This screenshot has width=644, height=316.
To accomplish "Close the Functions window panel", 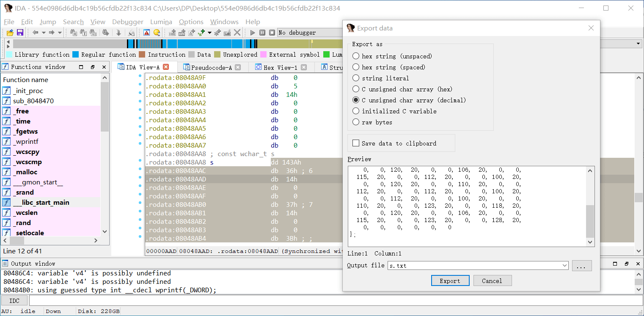I will (x=104, y=67).
